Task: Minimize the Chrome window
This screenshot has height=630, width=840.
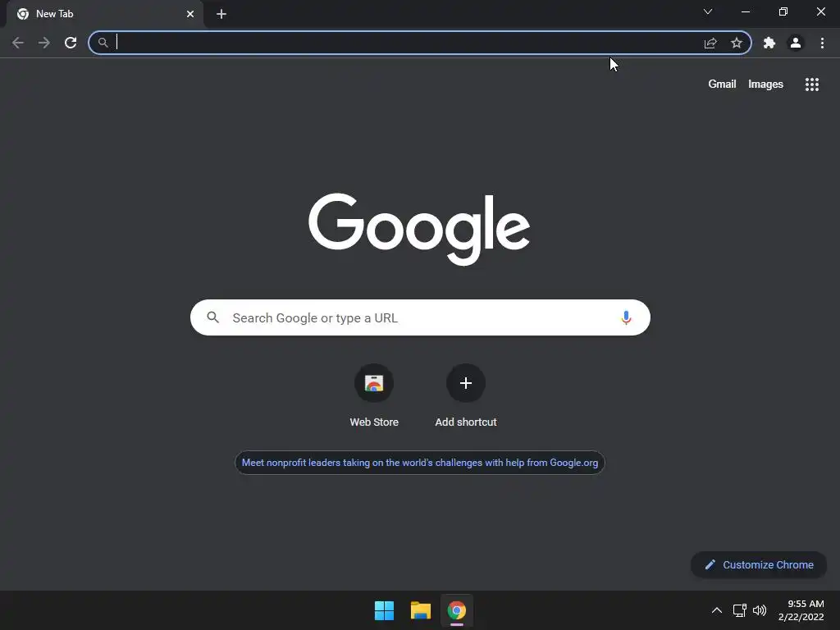Action: coord(745,11)
